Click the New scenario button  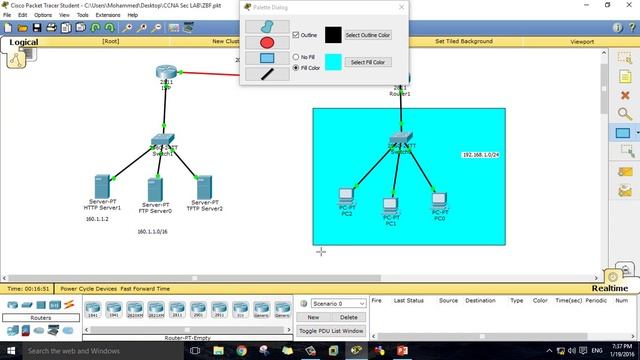pyautogui.click(x=313, y=317)
